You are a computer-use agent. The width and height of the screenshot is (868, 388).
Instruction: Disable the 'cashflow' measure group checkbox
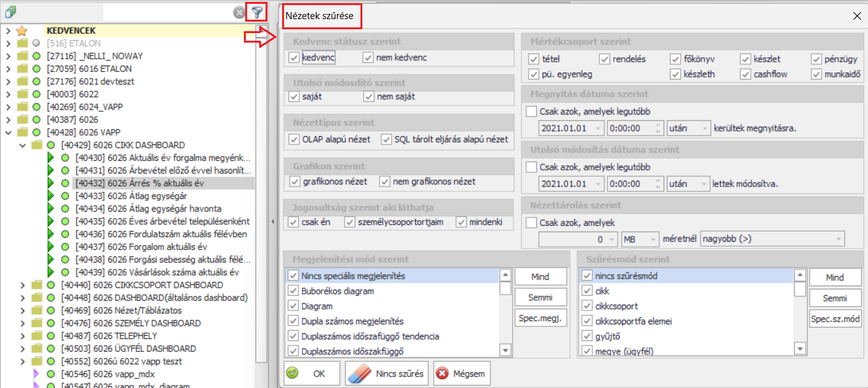click(x=746, y=74)
